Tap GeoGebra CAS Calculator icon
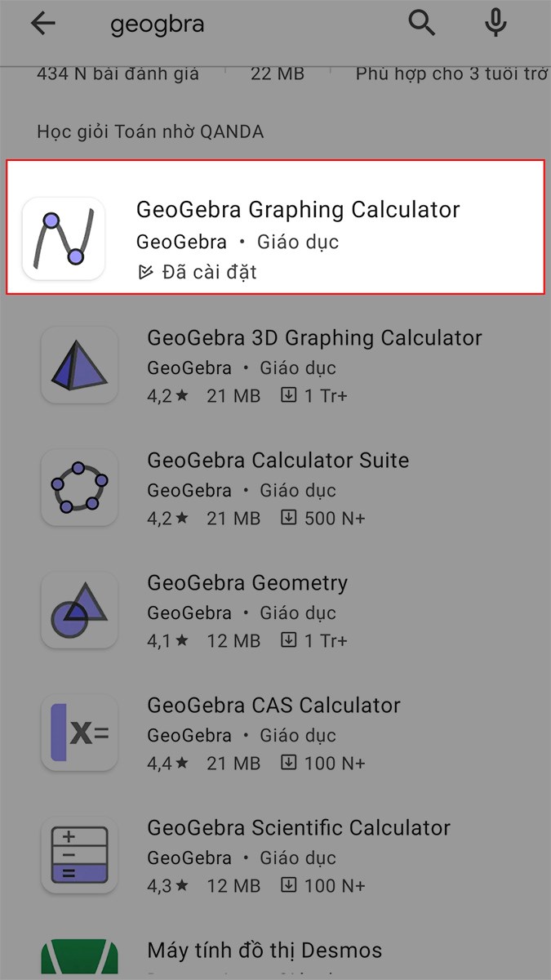 point(79,733)
